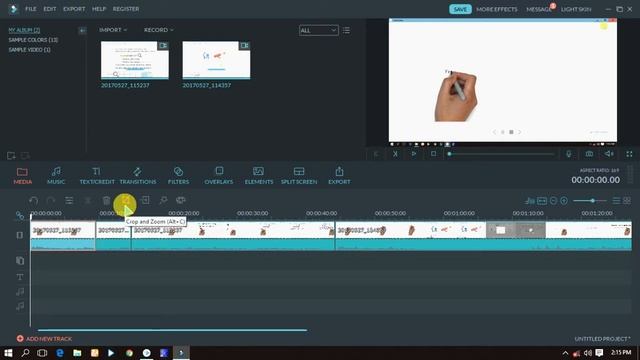
Task: Click the SAVE button
Action: tap(460, 9)
